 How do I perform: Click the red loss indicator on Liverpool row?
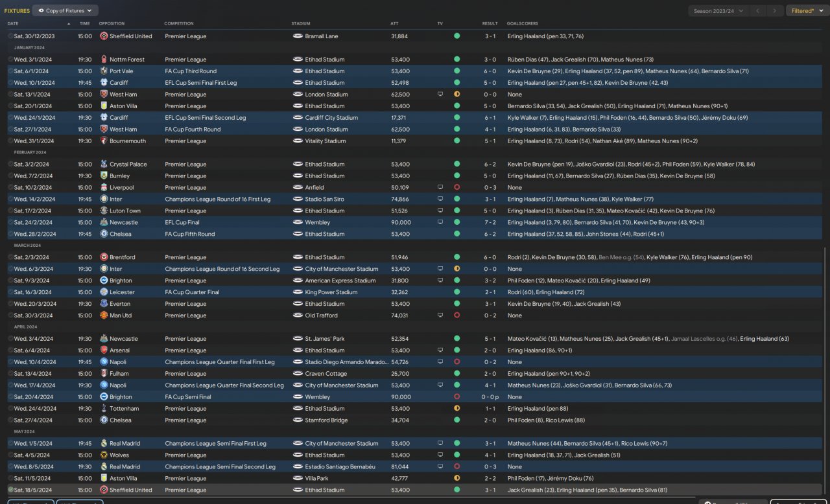pos(456,188)
